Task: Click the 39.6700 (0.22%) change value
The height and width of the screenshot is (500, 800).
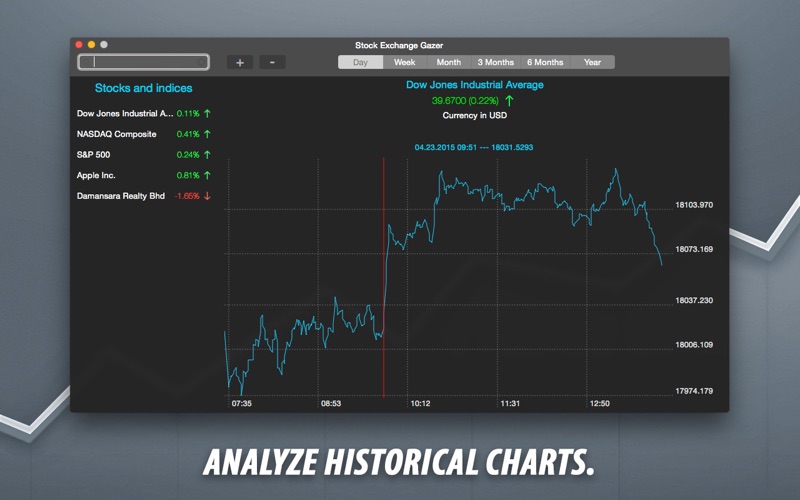Action: [x=465, y=101]
